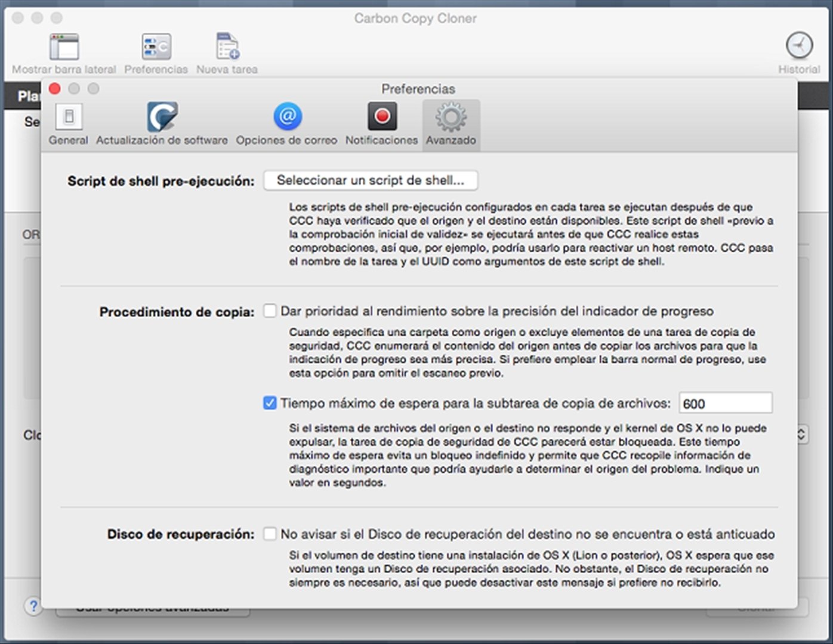Click the help question mark button

click(x=33, y=606)
